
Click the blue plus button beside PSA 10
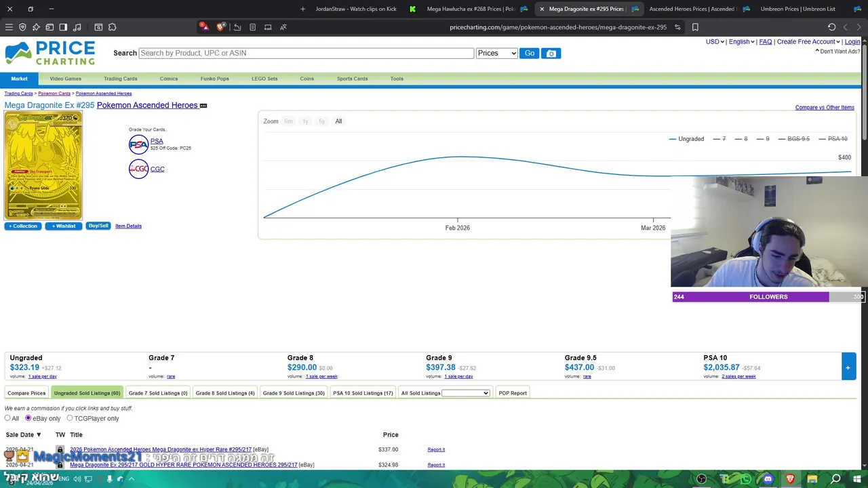click(848, 367)
